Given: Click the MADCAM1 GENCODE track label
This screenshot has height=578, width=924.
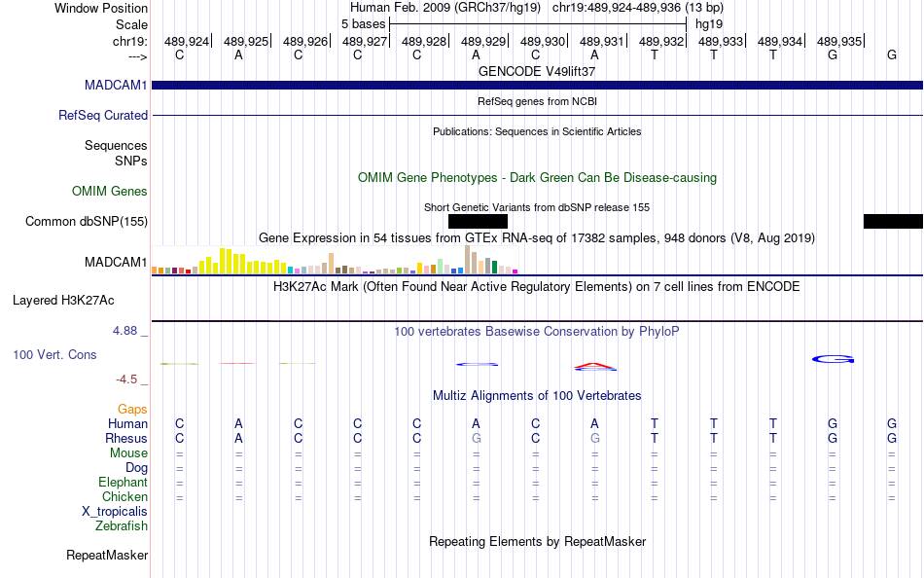Looking at the screenshot, I should (116, 85).
